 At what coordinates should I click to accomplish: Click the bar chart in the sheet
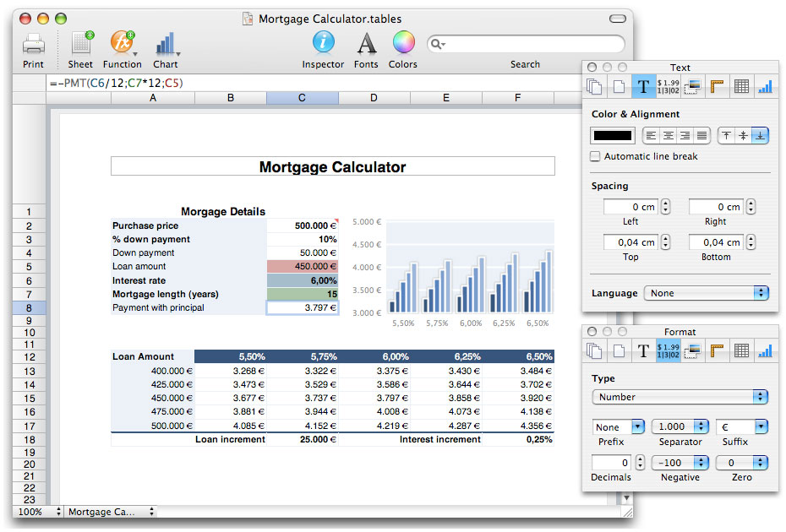(451, 273)
